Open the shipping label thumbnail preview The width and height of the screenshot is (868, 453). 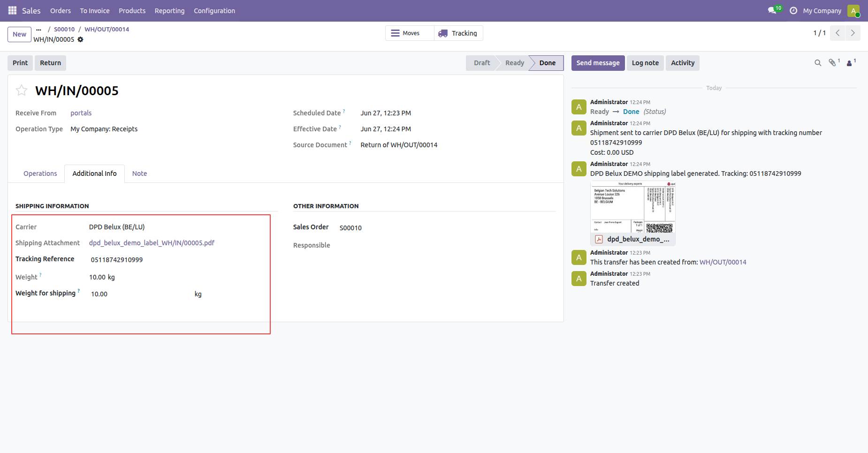coord(632,207)
